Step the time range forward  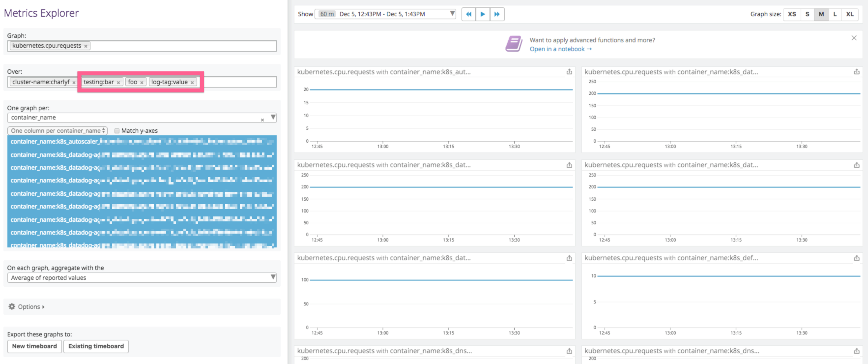pyautogui.click(x=497, y=14)
